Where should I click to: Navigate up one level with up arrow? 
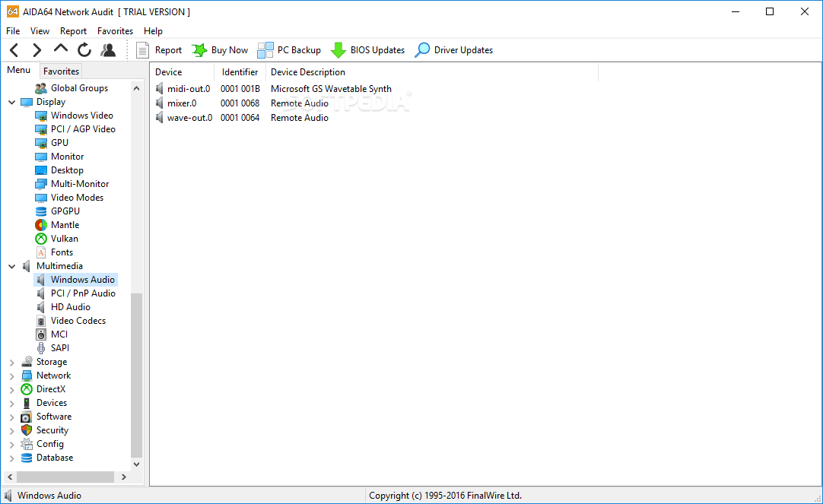[61, 49]
